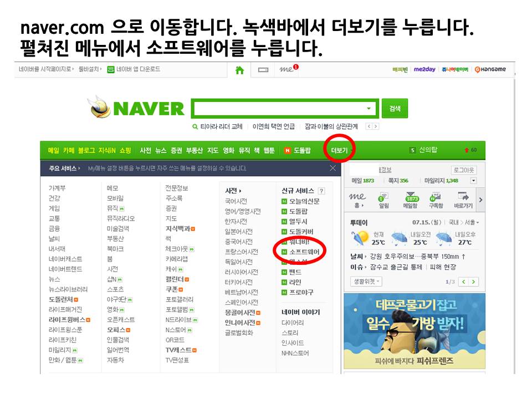Open the me 홈 icon

(357, 200)
